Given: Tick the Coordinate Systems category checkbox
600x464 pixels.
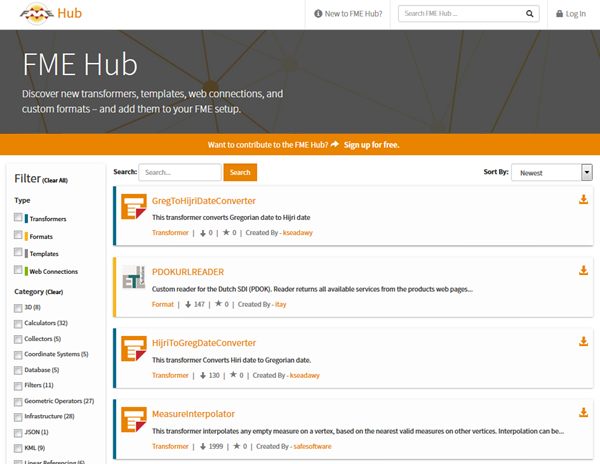Looking at the screenshot, I should pos(18,355).
